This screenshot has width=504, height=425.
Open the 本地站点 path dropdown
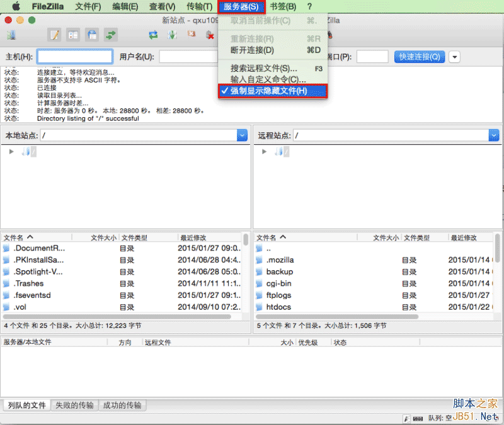tap(242, 135)
